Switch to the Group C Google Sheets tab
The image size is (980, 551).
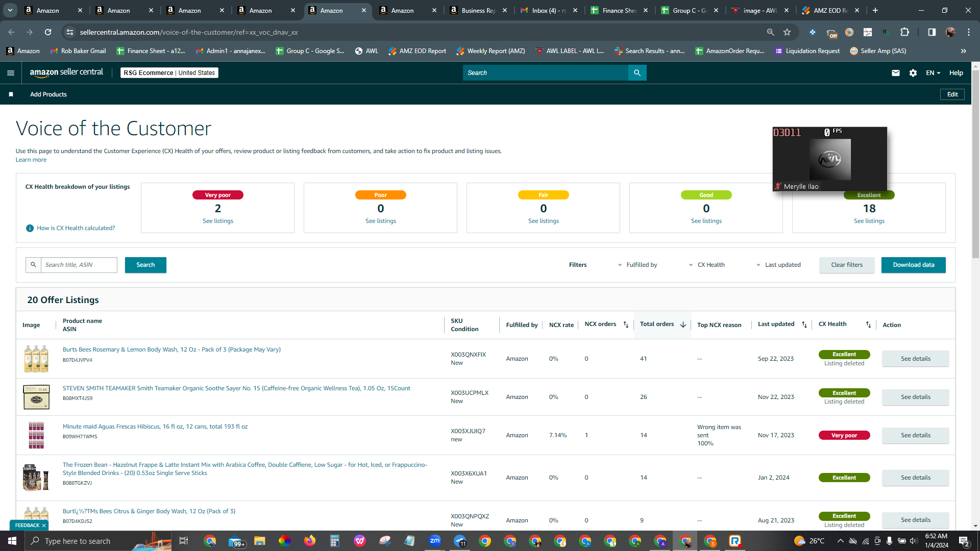click(x=690, y=10)
